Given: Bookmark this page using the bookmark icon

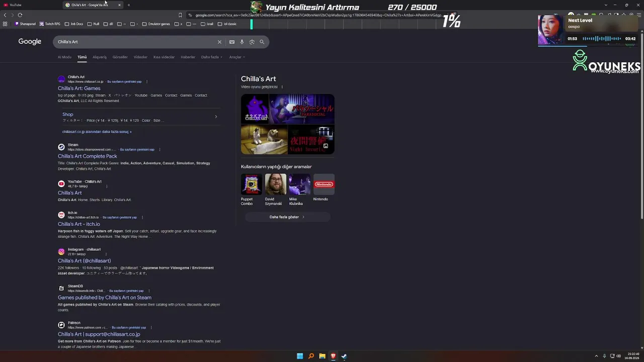Looking at the screenshot, I should tap(180, 15).
